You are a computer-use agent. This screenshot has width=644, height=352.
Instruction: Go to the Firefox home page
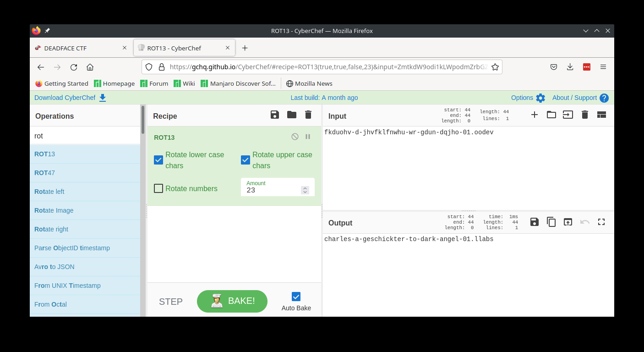click(90, 67)
